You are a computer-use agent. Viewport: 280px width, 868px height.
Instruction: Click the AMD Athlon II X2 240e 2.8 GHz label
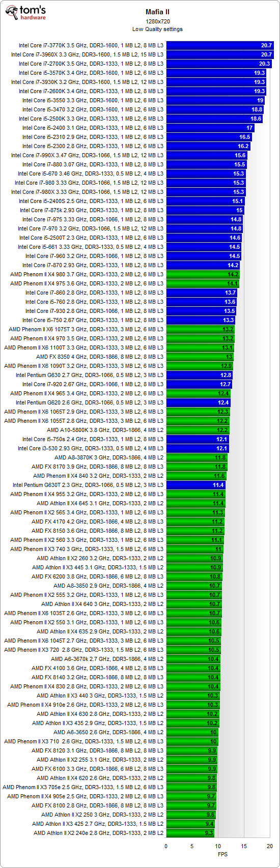click(99, 833)
